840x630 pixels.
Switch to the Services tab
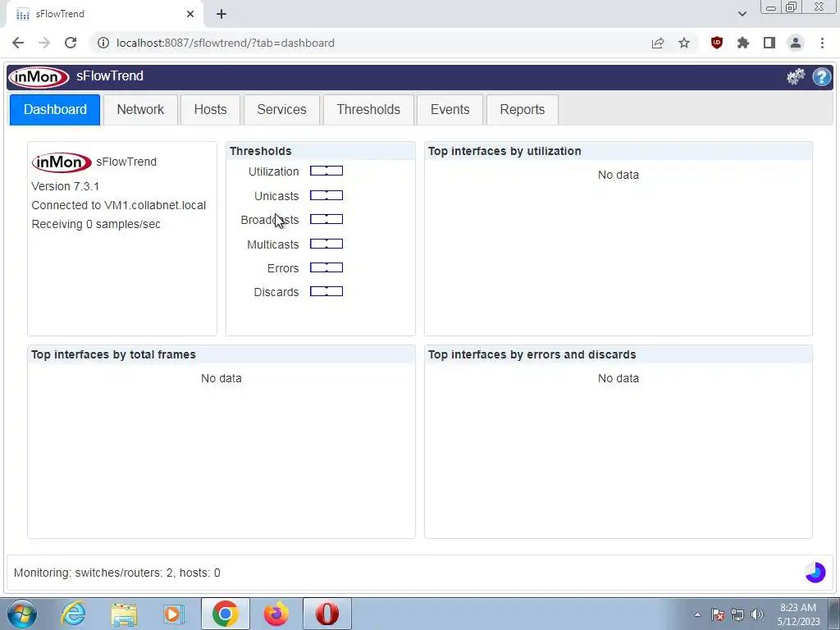282,110
